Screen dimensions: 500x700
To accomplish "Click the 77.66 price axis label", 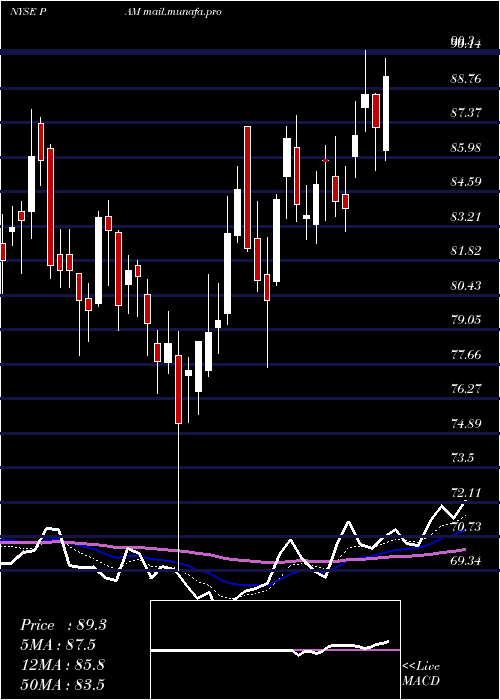I will pyautogui.click(x=466, y=355).
